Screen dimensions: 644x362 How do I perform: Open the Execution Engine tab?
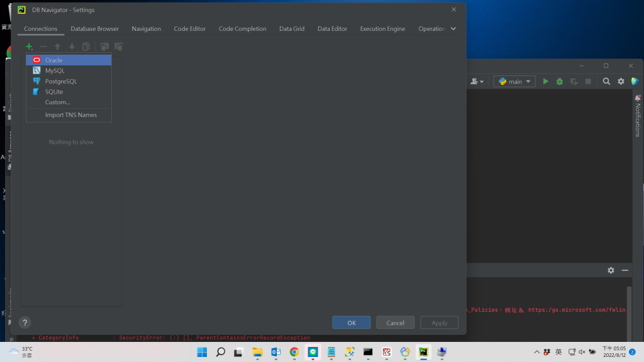click(x=382, y=29)
